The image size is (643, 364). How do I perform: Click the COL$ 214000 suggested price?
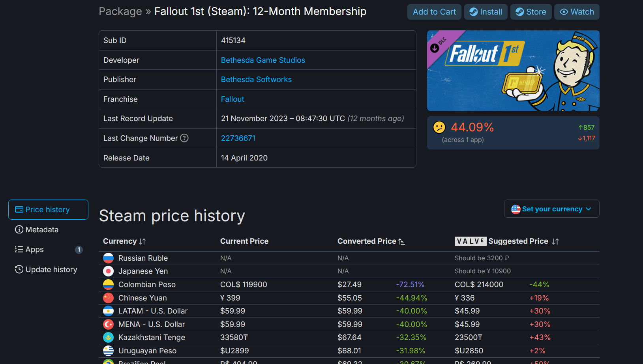(x=479, y=284)
